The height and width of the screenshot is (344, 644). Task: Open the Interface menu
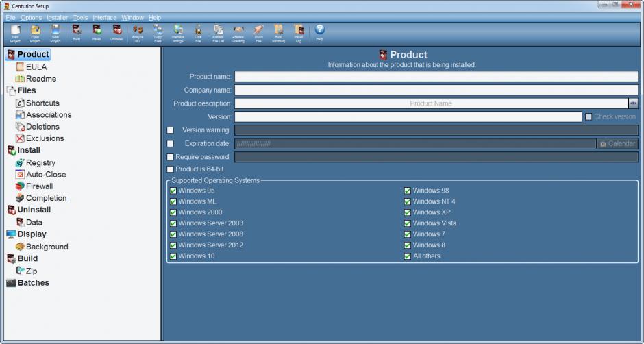point(105,18)
